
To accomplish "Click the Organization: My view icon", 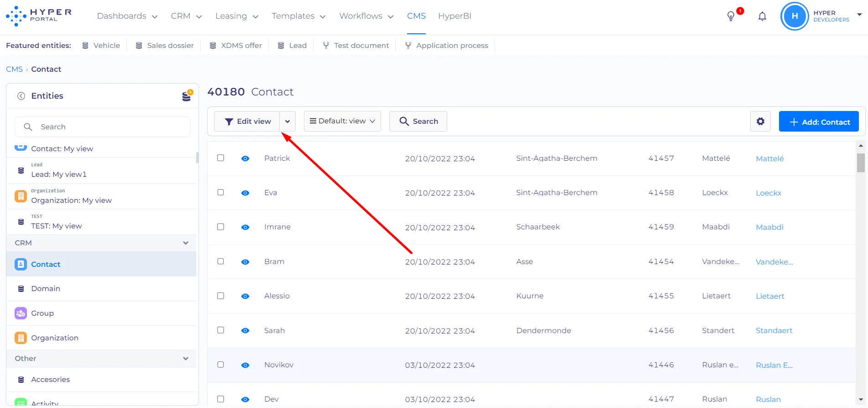I will 21,196.
